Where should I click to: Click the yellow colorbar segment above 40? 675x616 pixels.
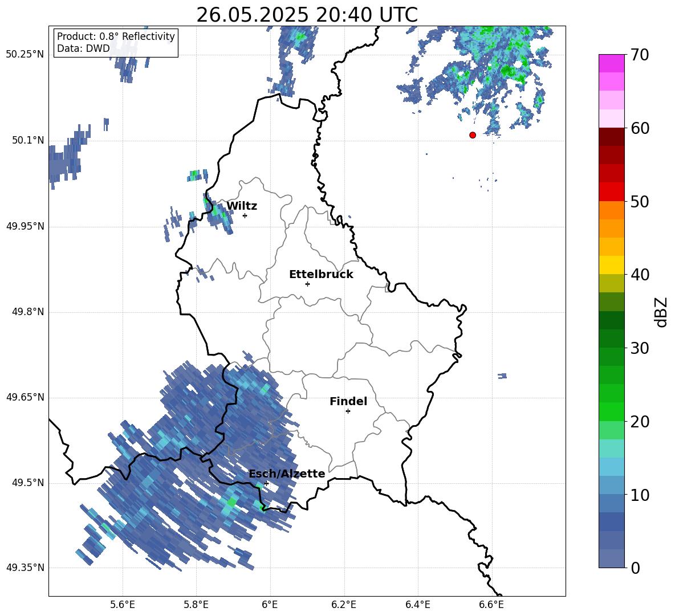[x=611, y=264]
